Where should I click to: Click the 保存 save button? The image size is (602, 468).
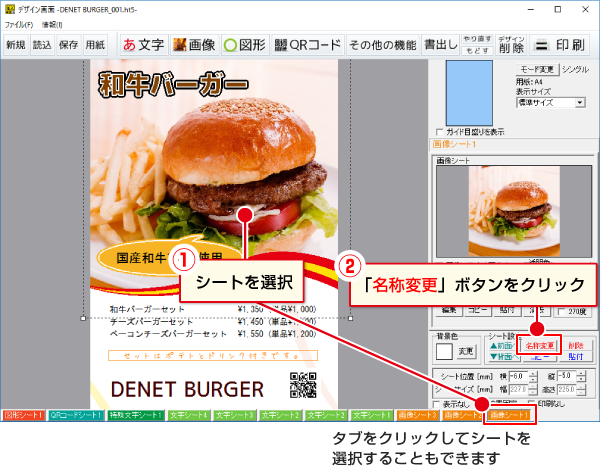(x=68, y=45)
